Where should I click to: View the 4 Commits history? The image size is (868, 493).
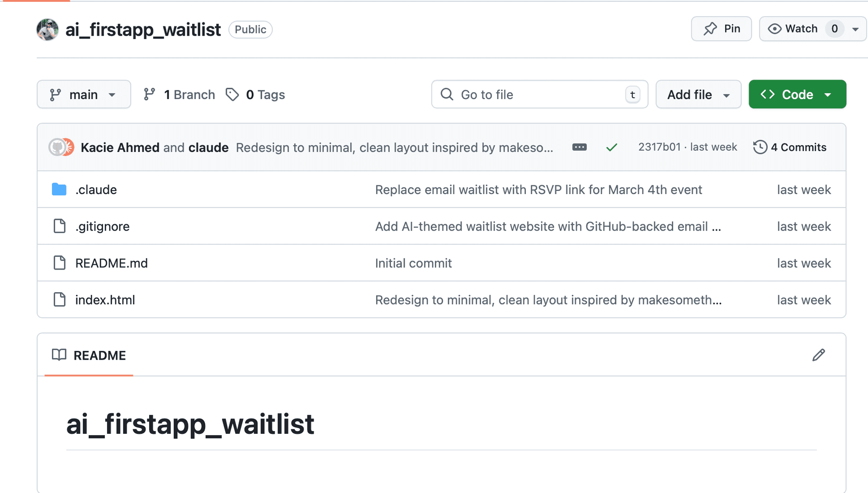(798, 147)
